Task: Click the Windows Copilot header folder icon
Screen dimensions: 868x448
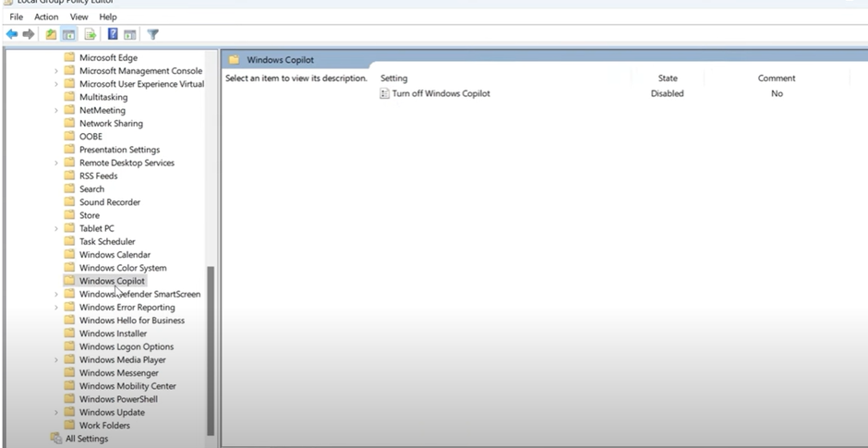Action: tap(235, 60)
